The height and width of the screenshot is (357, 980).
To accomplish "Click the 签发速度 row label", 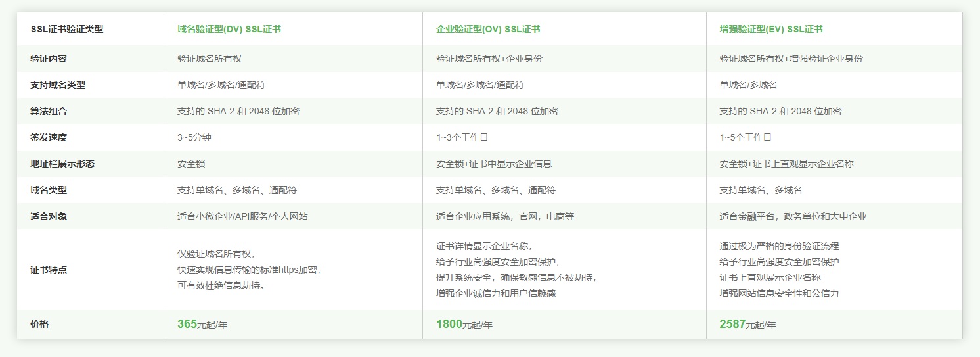I will coord(49,137).
